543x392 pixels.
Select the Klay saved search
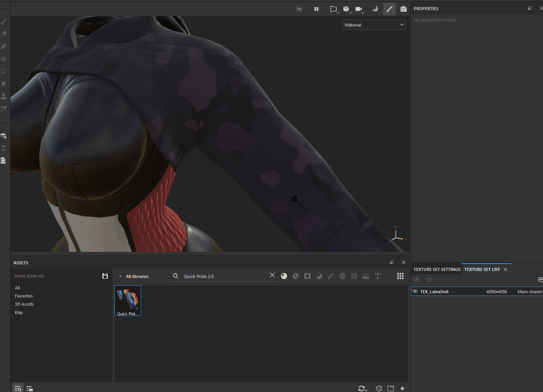19,312
